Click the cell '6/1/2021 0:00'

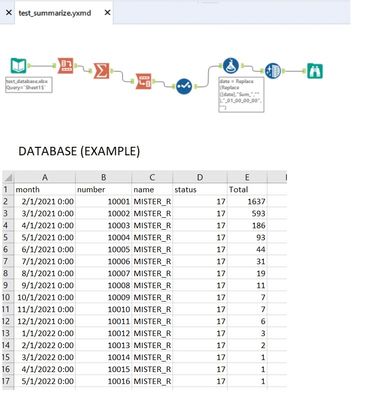(45, 249)
